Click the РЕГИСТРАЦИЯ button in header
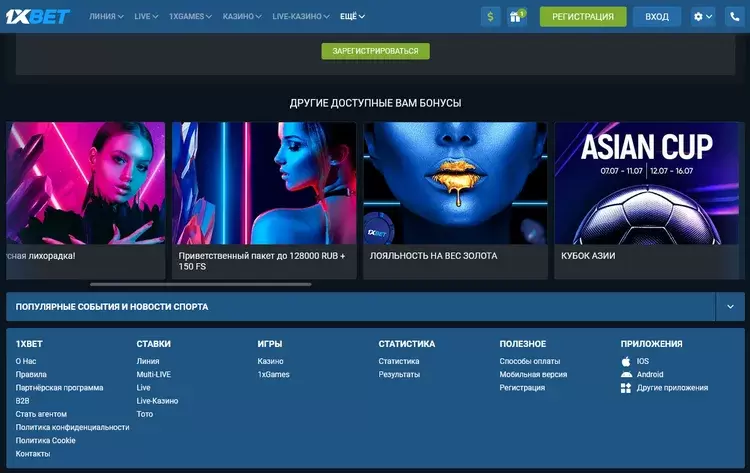Image resolution: width=750 pixels, height=473 pixels. click(x=583, y=17)
